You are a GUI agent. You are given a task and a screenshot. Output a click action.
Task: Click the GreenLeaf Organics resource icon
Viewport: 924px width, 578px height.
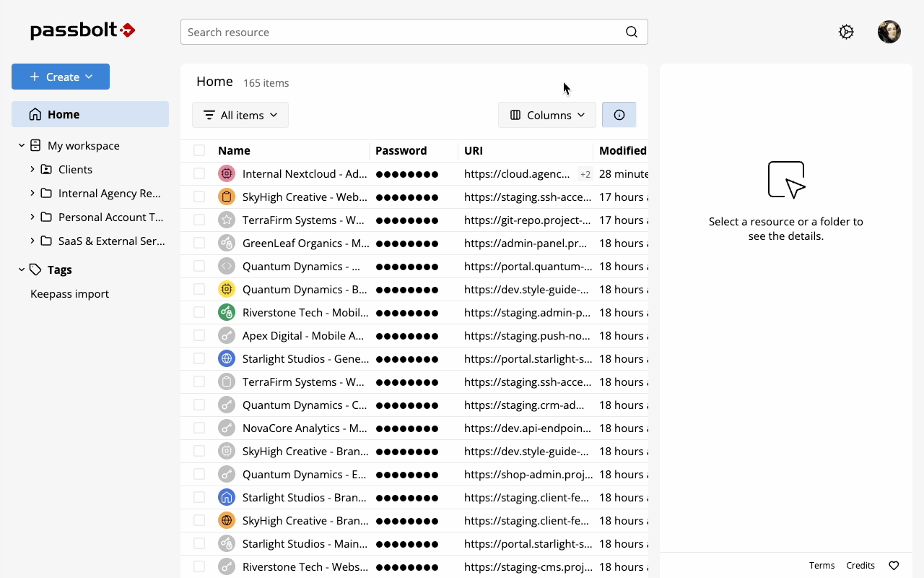(x=227, y=243)
